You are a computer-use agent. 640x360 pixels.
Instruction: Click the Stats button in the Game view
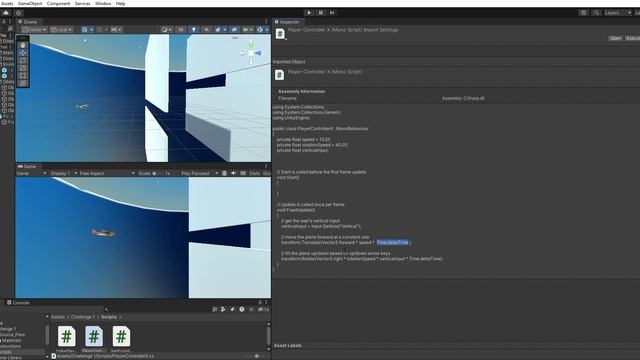click(x=254, y=173)
